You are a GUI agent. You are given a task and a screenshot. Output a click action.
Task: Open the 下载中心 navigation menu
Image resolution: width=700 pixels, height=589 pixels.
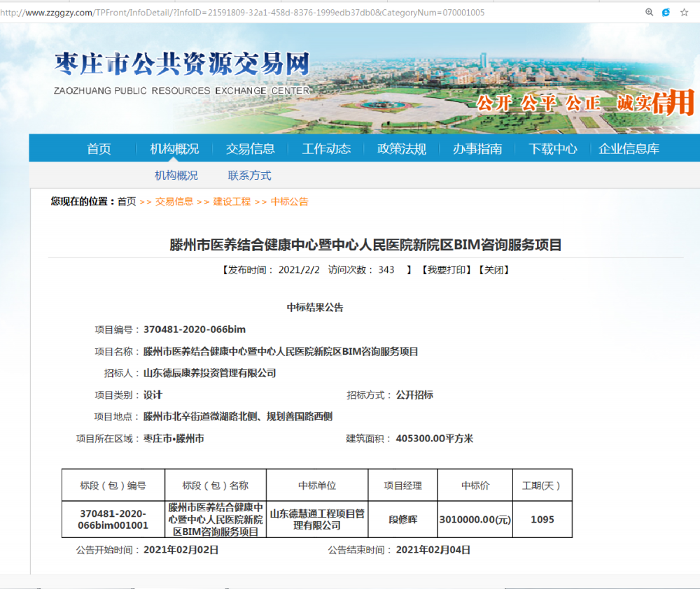(x=552, y=148)
